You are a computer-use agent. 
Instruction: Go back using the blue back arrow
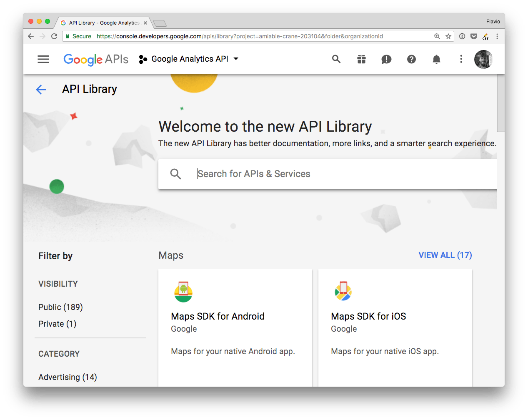point(41,90)
